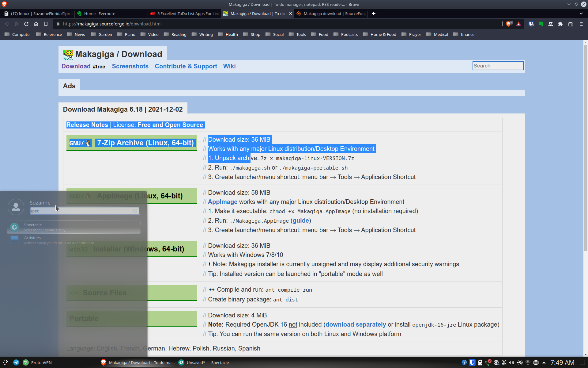Open the finance bookmarks folder
588x368 pixels.
pos(464,34)
